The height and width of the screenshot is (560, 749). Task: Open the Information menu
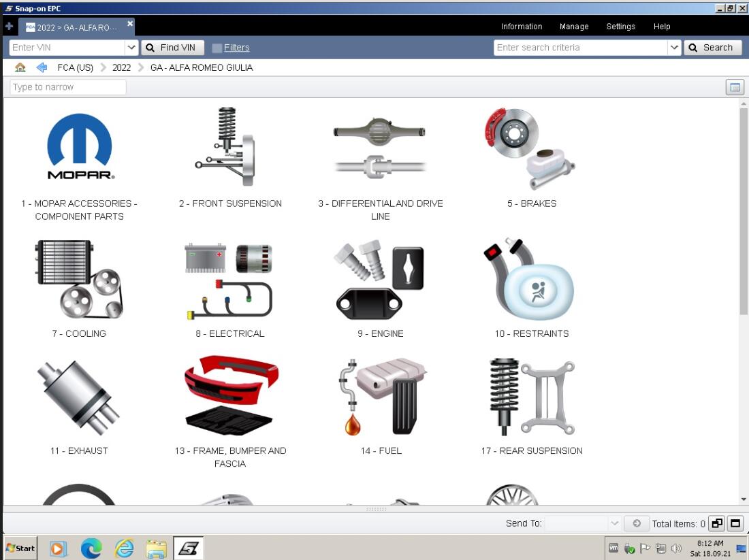[521, 27]
